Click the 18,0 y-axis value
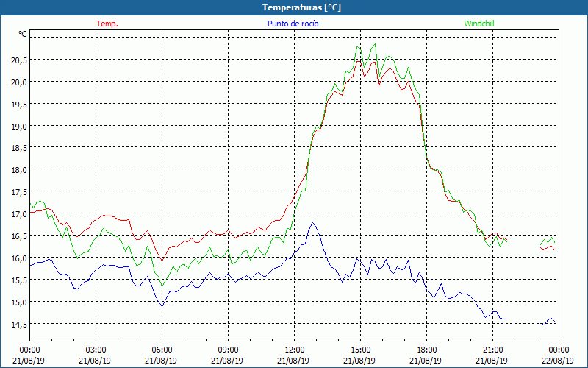588x368 pixels. pos(18,170)
